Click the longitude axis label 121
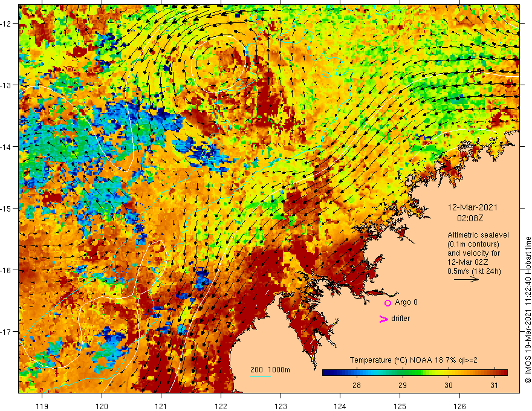The width and height of the screenshot is (532, 411). (161, 406)
